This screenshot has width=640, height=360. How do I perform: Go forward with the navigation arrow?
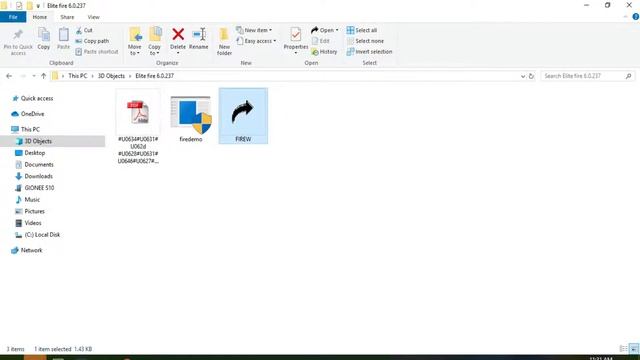[22, 76]
